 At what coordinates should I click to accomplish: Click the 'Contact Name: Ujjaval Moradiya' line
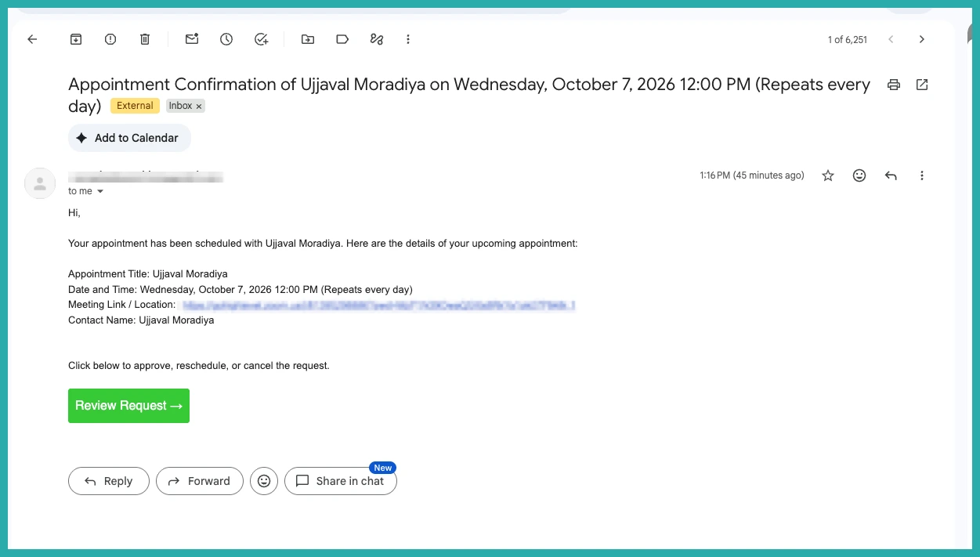click(141, 320)
